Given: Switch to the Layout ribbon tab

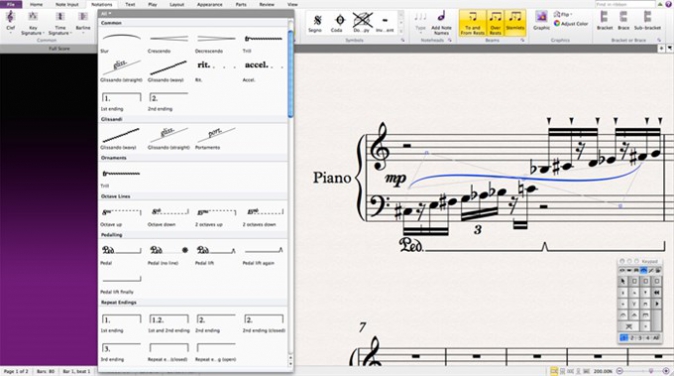Looking at the screenshot, I should (177, 4).
